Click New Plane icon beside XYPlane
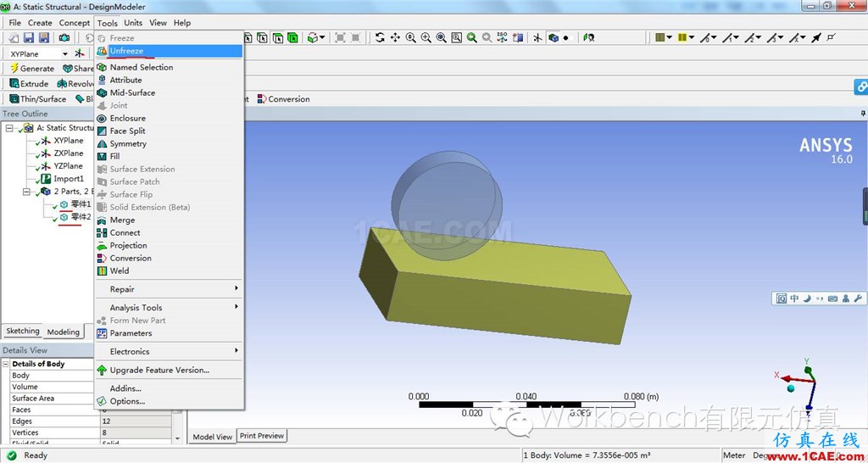Viewport: 868px width, 463px height. click(x=81, y=53)
